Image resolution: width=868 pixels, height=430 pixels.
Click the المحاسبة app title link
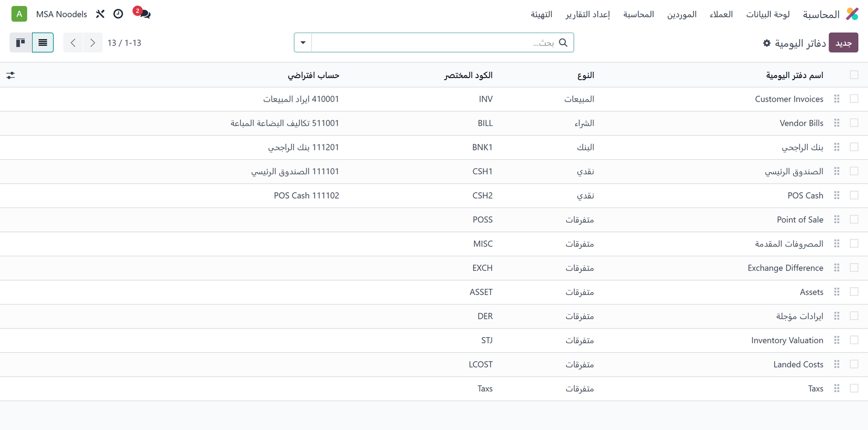pyautogui.click(x=821, y=15)
